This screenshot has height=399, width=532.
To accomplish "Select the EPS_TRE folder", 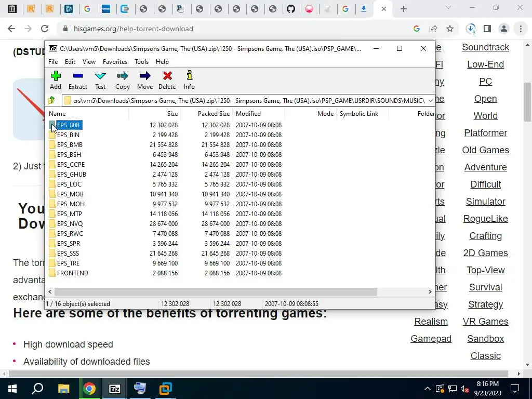I will click(68, 263).
